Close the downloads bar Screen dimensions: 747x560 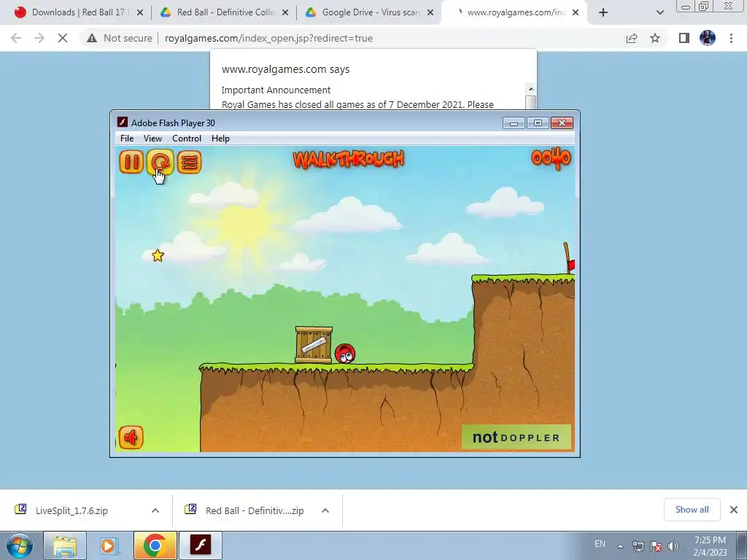734,510
